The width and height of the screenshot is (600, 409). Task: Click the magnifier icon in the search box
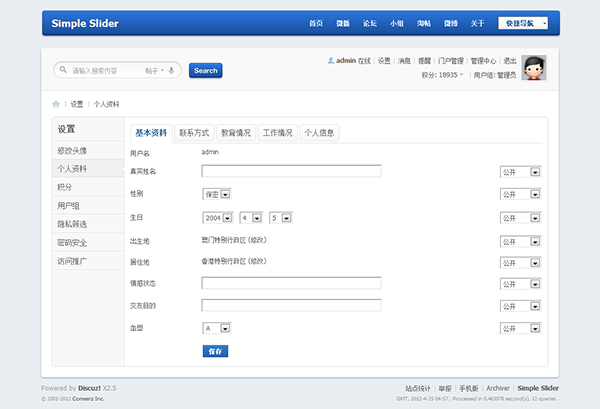[x=63, y=70]
